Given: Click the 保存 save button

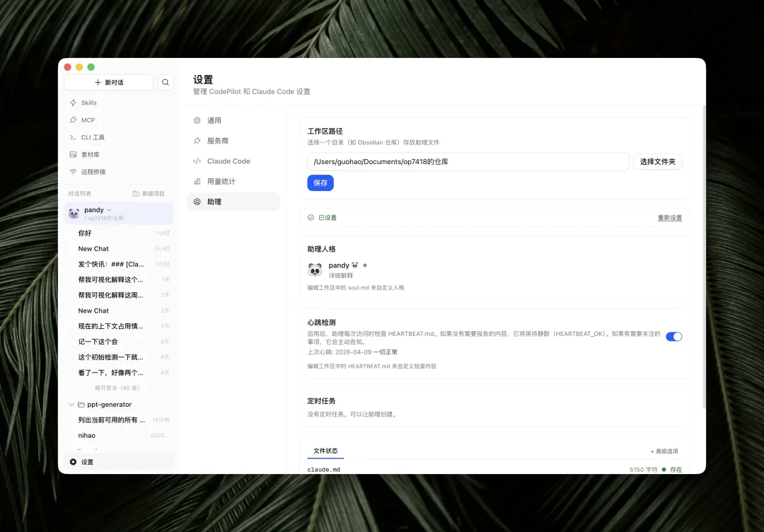Looking at the screenshot, I should 320,183.
